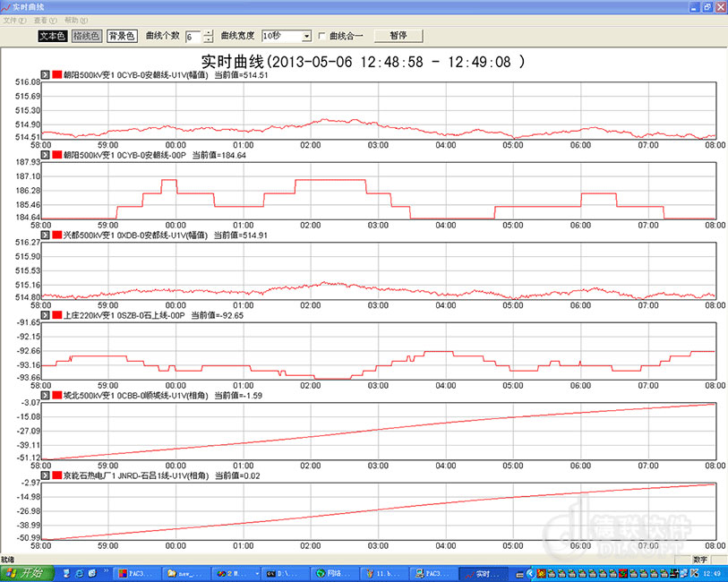Click the 文本色 color button
Image resolution: width=728 pixels, height=582 pixels.
click(52, 37)
